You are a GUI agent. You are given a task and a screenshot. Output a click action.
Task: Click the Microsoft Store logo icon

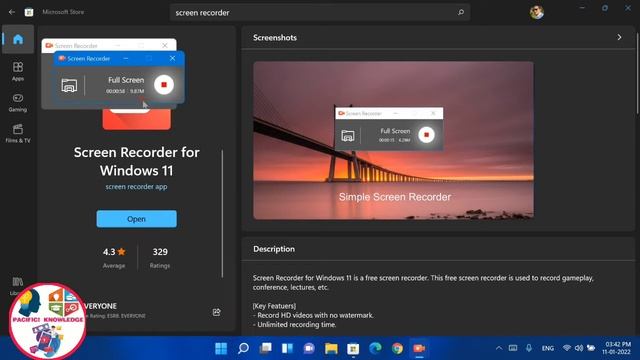(29, 12)
